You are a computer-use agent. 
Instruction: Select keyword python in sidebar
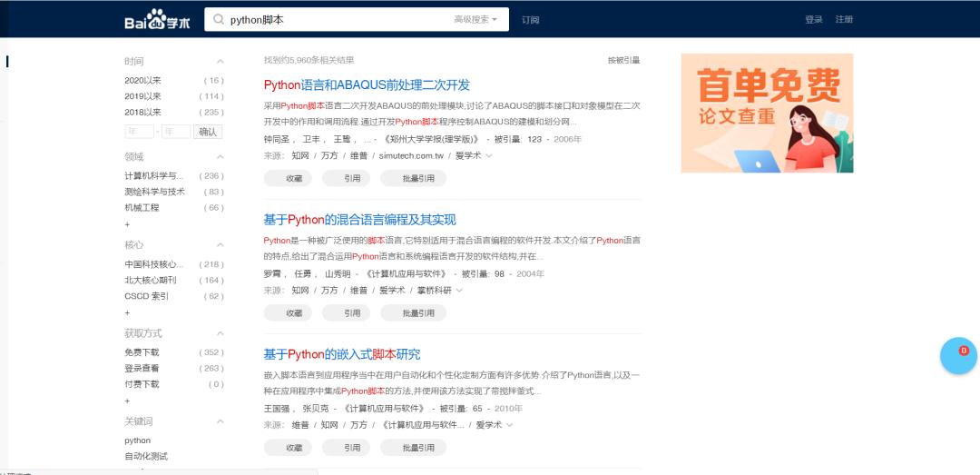[138, 440]
